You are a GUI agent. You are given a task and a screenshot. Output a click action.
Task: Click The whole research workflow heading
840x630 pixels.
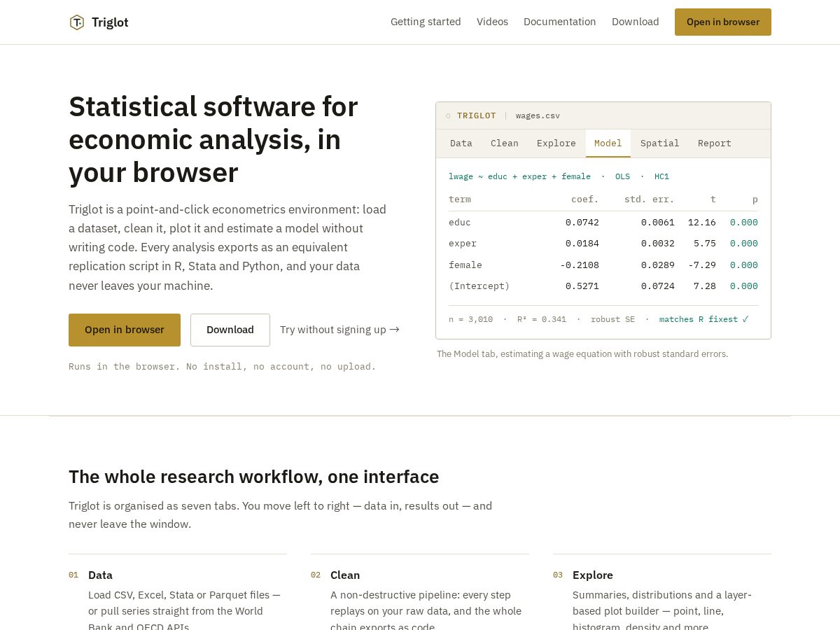tap(254, 477)
